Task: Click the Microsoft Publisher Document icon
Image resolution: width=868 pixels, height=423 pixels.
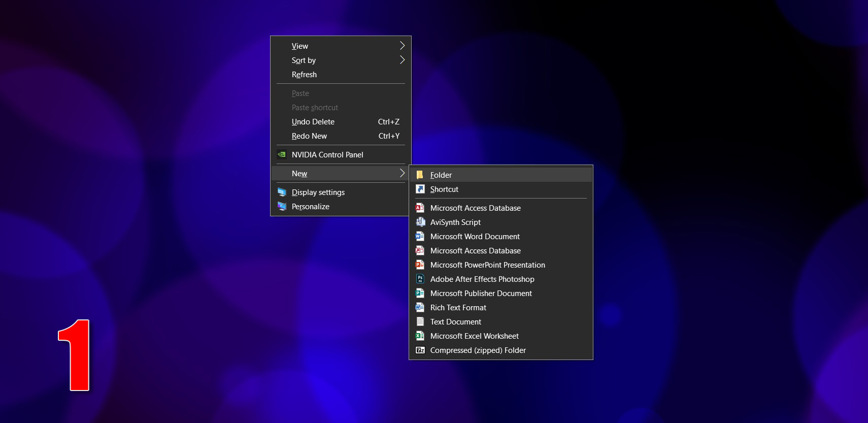Action: pos(420,293)
